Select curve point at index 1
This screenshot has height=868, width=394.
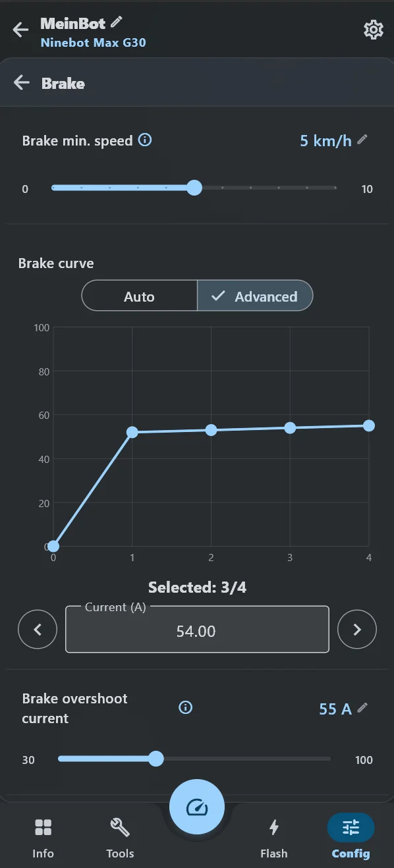pyautogui.click(x=132, y=432)
